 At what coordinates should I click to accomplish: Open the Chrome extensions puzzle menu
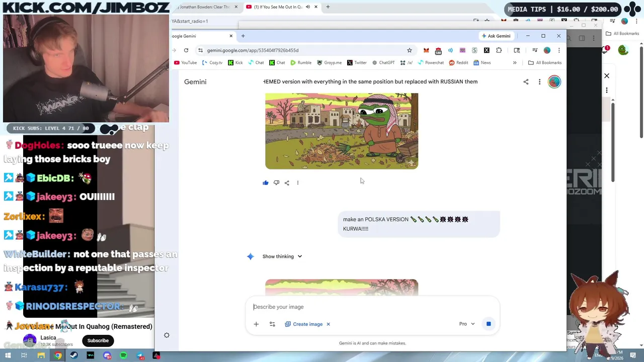499,50
